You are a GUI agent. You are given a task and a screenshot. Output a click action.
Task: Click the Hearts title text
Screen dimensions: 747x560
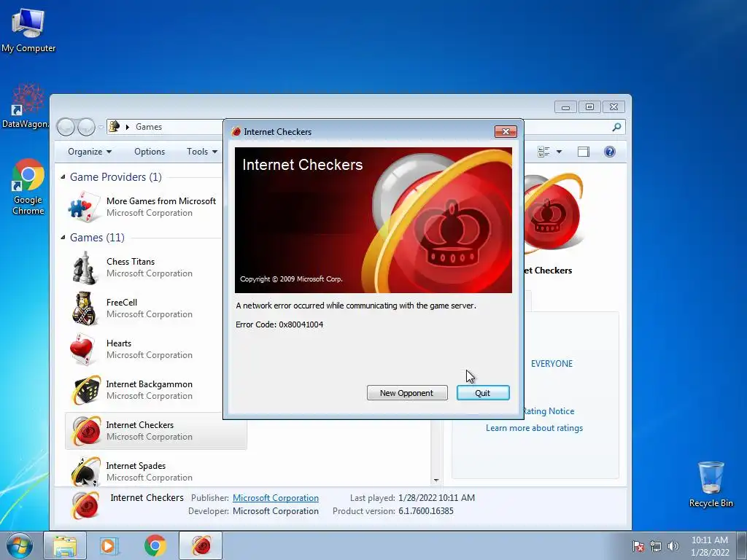pos(119,343)
